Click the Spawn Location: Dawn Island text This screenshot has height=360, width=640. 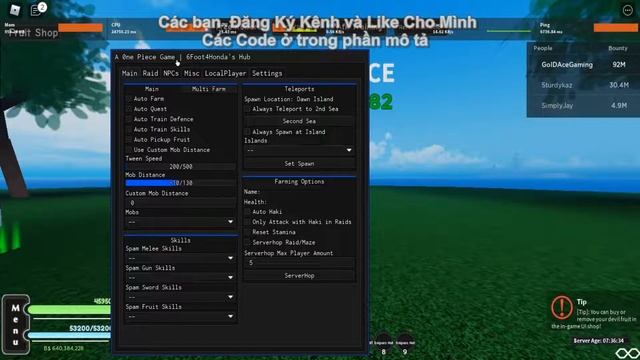point(289,99)
